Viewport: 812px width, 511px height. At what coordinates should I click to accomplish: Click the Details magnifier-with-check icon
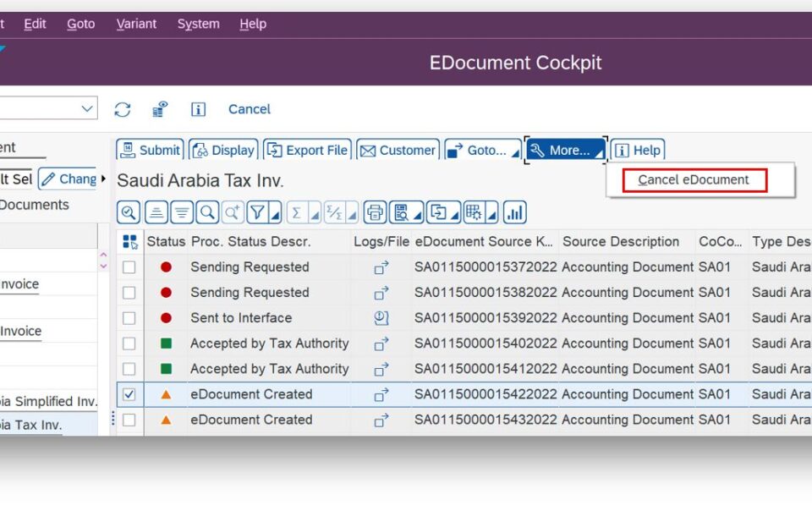(x=129, y=213)
